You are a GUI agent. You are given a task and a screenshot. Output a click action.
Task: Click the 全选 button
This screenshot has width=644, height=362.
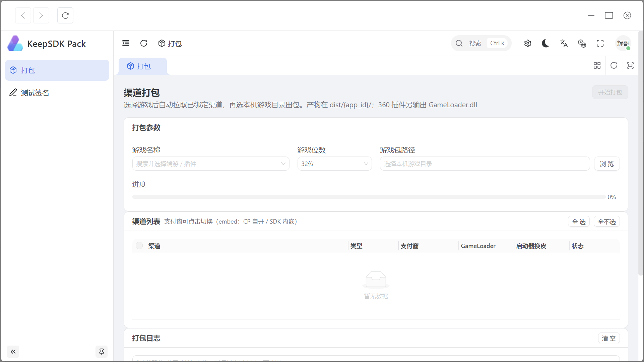pos(579,222)
